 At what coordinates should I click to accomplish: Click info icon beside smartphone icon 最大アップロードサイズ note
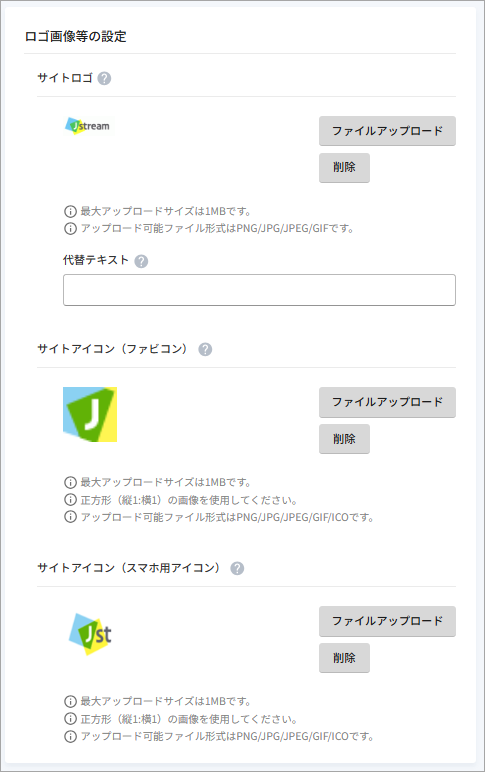[70, 701]
